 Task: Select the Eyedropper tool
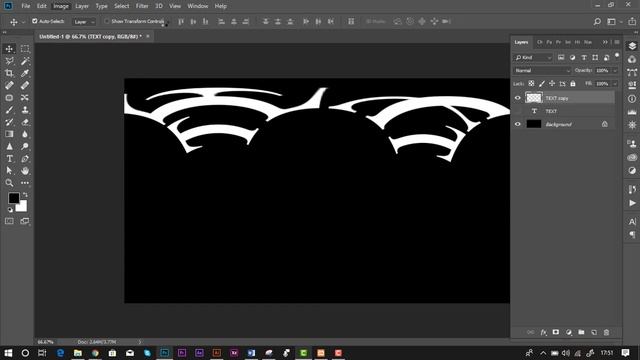tap(25, 73)
